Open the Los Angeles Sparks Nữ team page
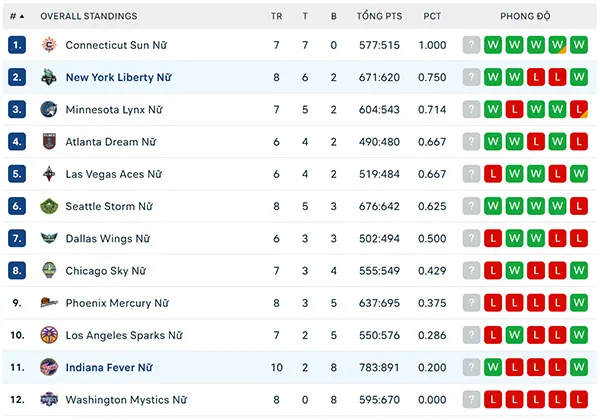The image size is (600, 420). click(124, 335)
